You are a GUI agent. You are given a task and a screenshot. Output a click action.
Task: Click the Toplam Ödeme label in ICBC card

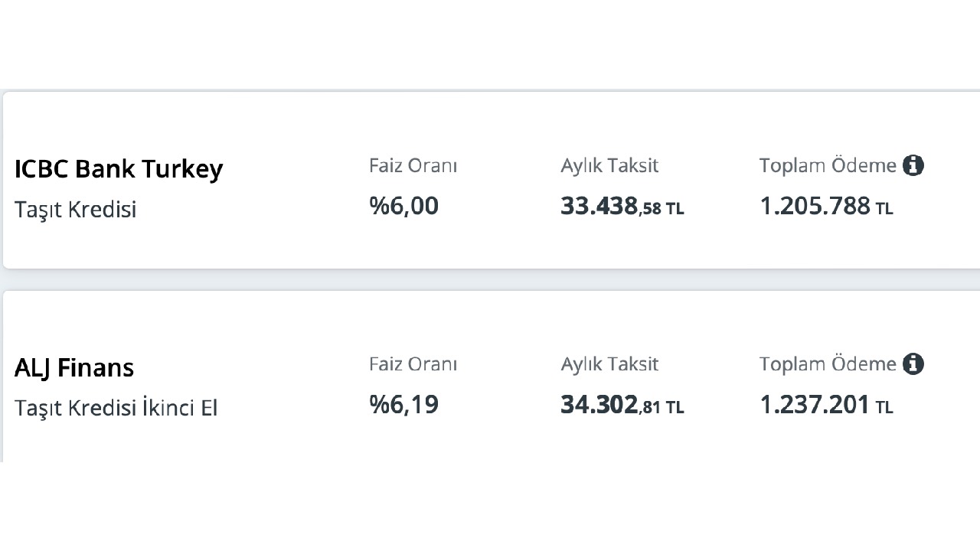click(828, 165)
